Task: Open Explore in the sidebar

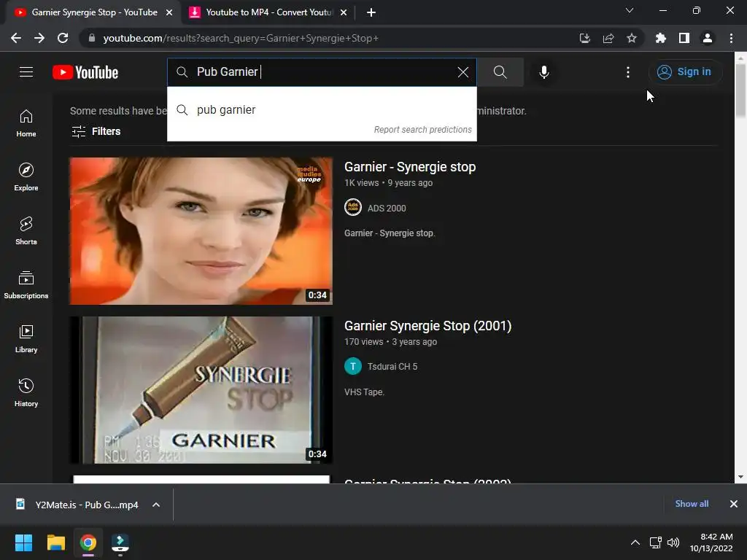Action: pyautogui.click(x=26, y=177)
